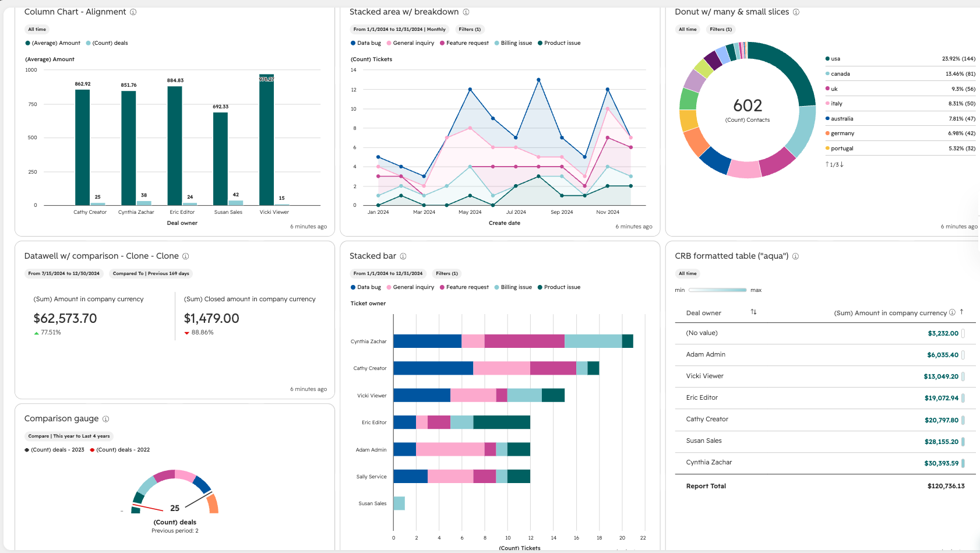
Task: Click the min-max aqua gradient scale
Action: (717, 290)
